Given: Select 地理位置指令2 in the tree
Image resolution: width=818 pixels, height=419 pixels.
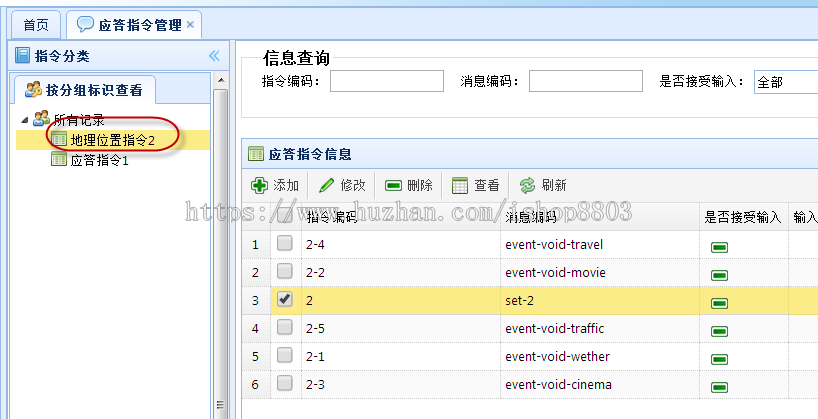Looking at the screenshot, I should (113, 140).
